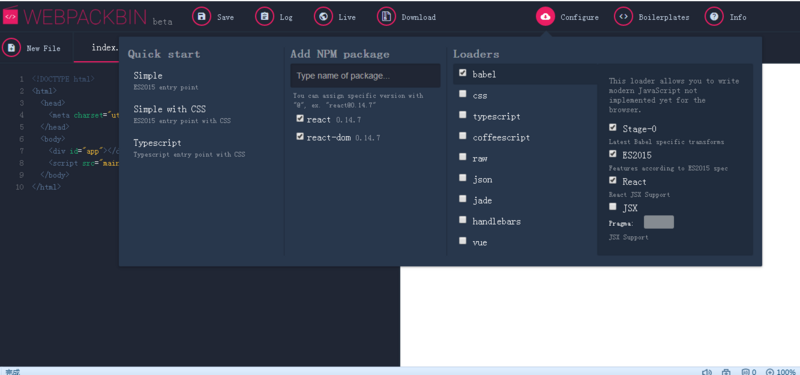
Task: Click the New File text button
Action: [x=43, y=48]
